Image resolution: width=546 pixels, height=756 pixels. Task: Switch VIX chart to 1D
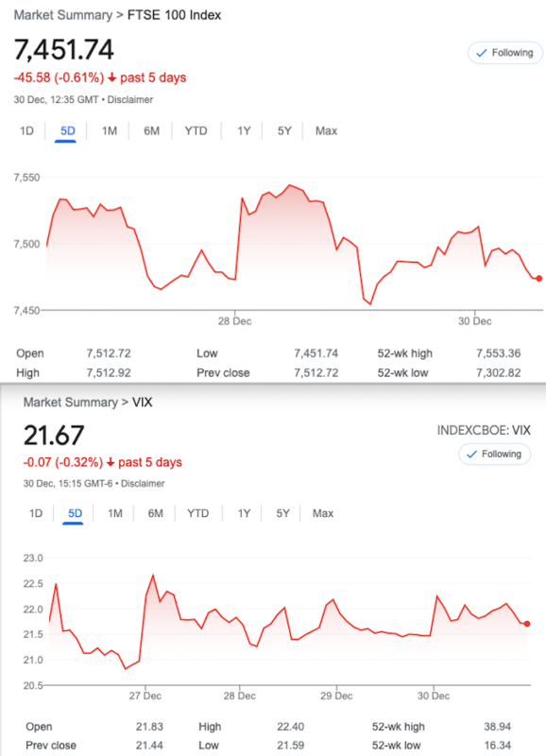tap(36, 513)
